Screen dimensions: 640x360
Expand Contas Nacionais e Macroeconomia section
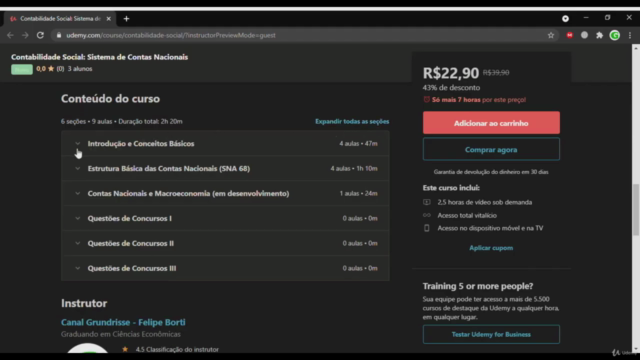[225, 193]
